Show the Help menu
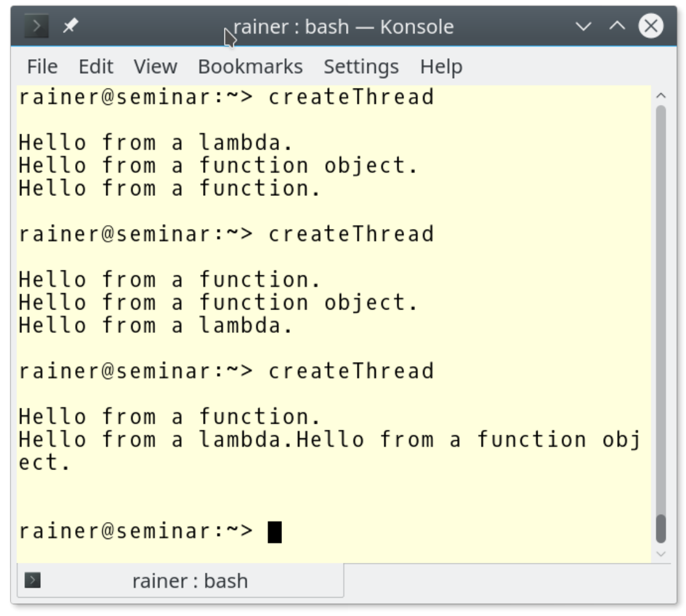 pos(441,67)
